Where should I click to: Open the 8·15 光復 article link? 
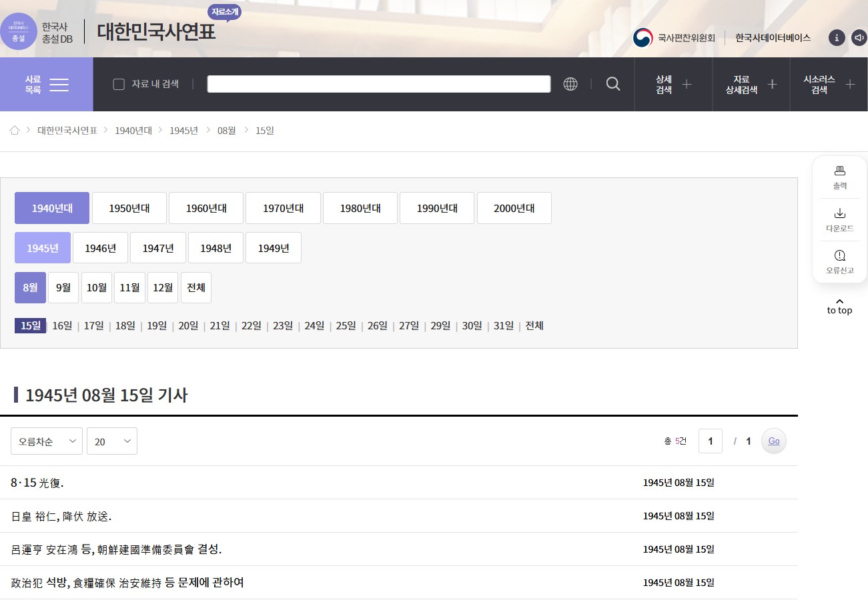37,483
